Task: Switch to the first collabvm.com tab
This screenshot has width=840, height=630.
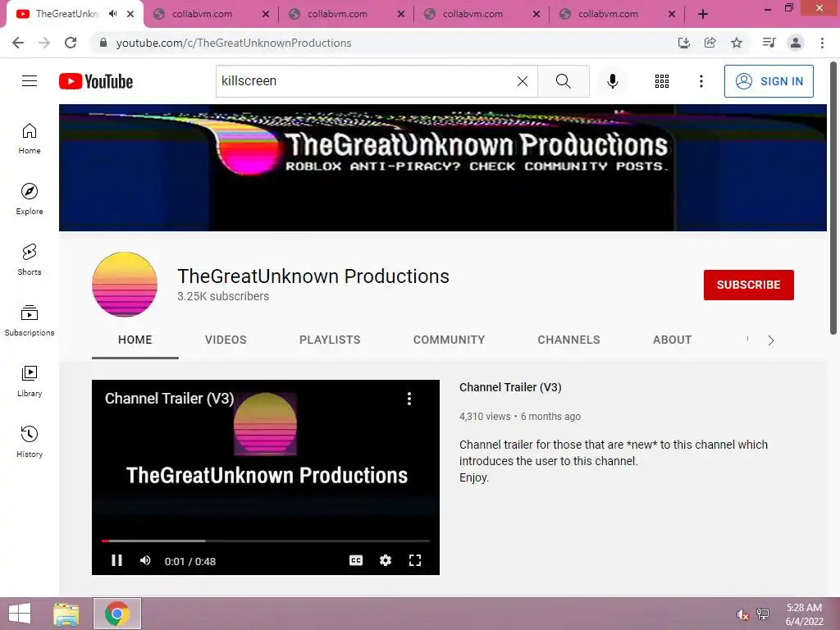Action: point(212,14)
